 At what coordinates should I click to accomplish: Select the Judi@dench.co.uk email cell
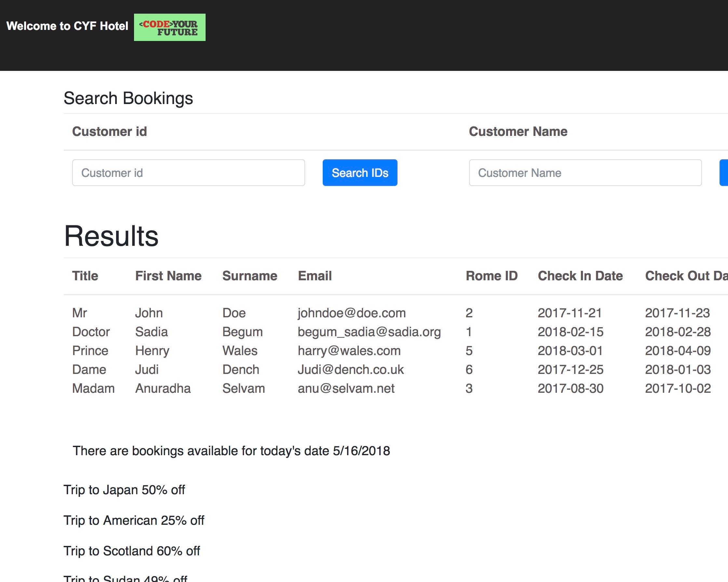point(350,370)
